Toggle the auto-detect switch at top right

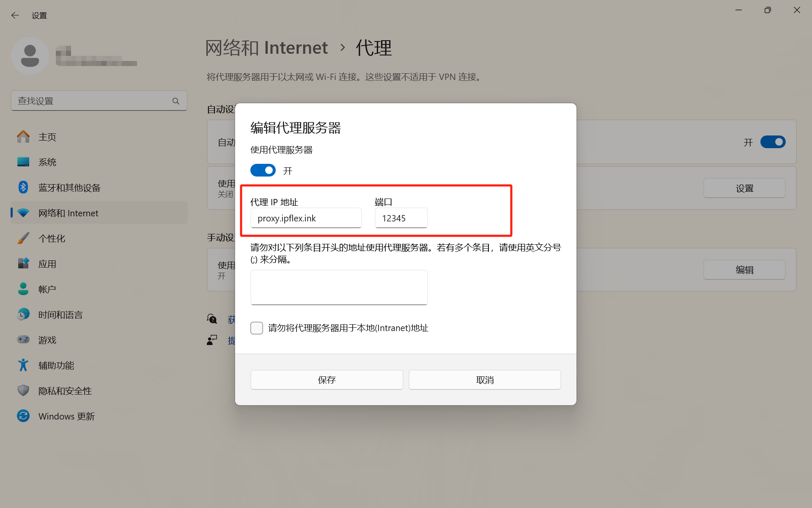(x=773, y=142)
